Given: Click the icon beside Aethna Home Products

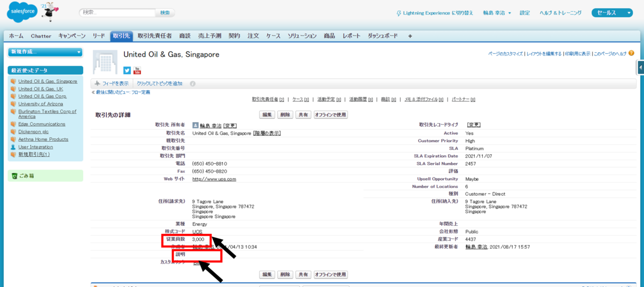Looking at the screenshot, I should tap(13, 139).
